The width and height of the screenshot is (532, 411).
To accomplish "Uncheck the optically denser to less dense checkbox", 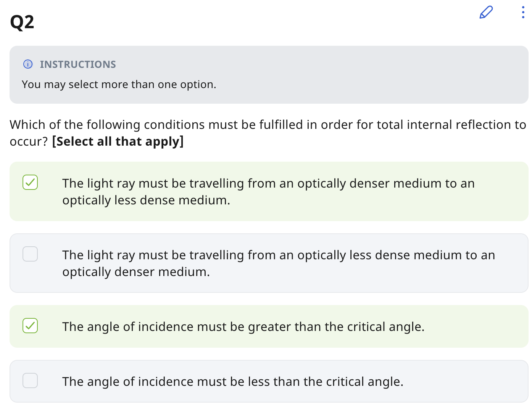I will pyautogui.click(x=30, y=182).
